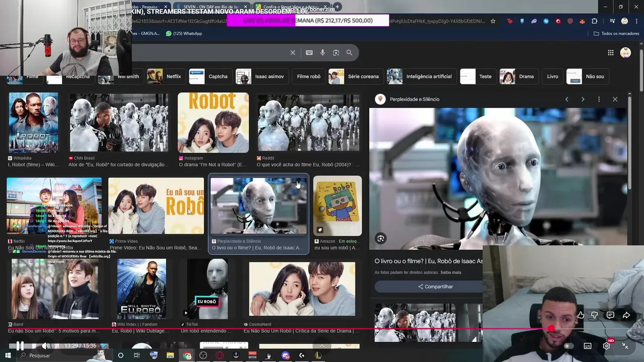Toggle subtitles on the video player

click(587, 346)
